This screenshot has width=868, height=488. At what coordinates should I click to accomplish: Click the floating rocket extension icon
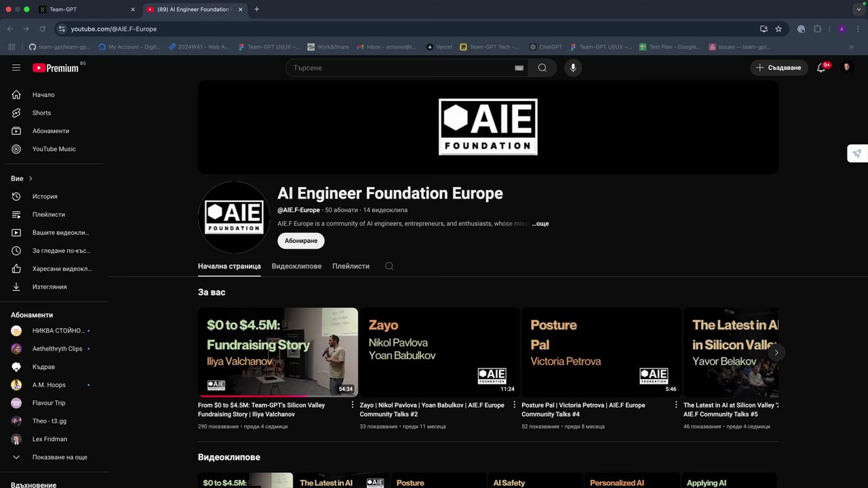point(857,154)
